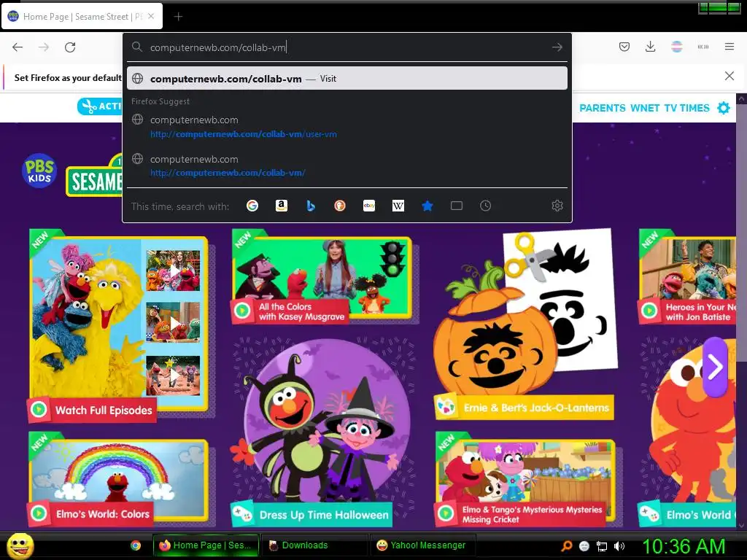747x560 pixels.
Task: Play Elmo & Tango's Mysterious Mysteries Missing Cricket
Action: [x=525, y=480]
